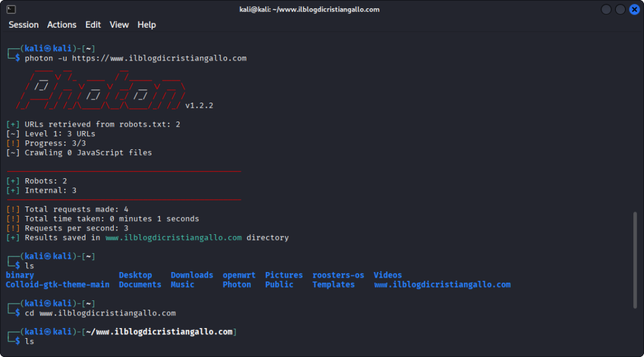Click the URL in the photon command
Viewport: 644px width, 357px height.
[158, 58]
